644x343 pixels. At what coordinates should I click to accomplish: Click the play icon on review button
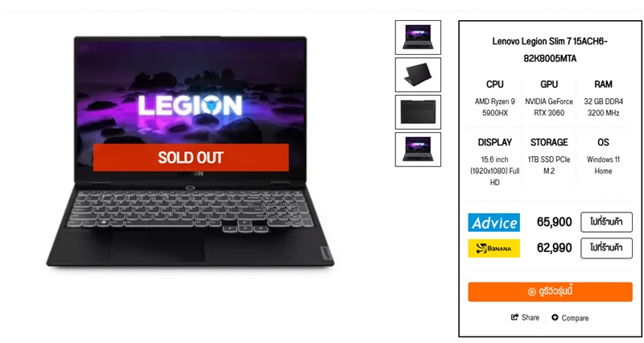[531, 292]
